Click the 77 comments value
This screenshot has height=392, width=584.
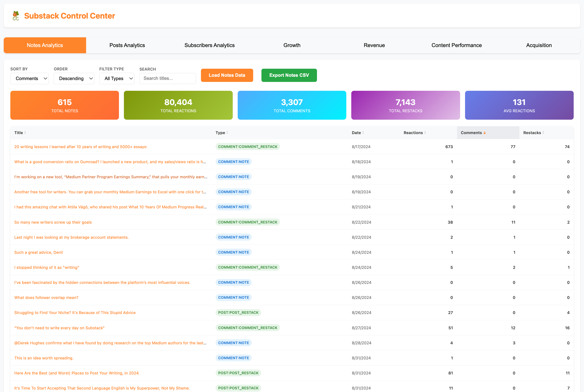pos(513,147)
